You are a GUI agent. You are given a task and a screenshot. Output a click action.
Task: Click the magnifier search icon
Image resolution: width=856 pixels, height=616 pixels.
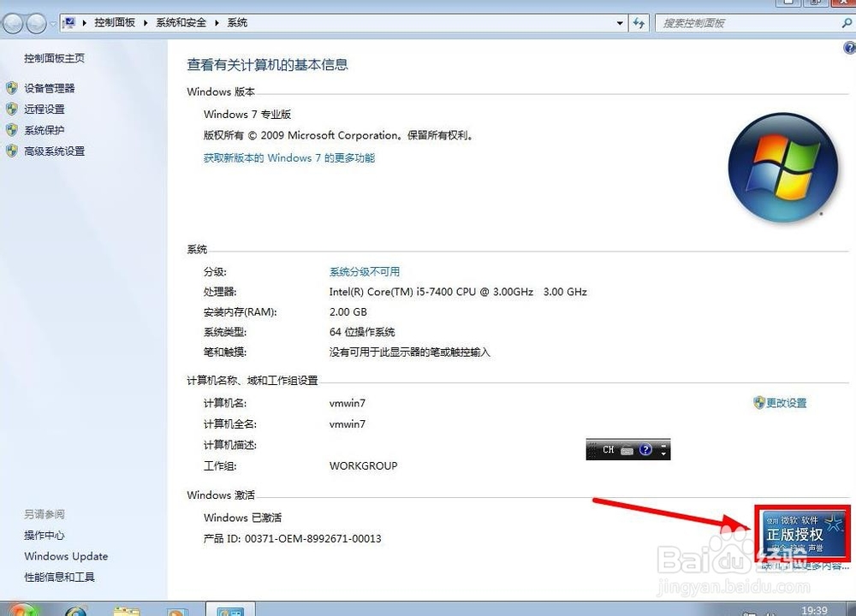(x=847, y=23)
